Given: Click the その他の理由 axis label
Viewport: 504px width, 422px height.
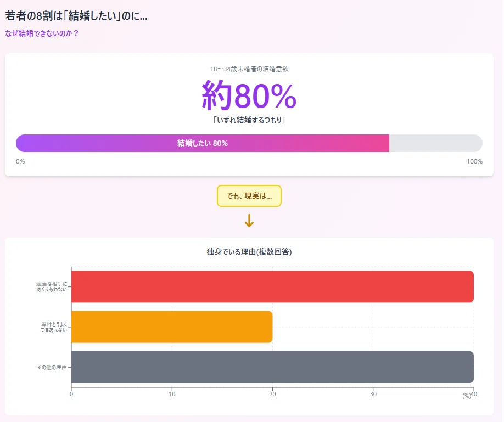Looking at the screenshot, I should pyautogui.click(x=52, y=367).
